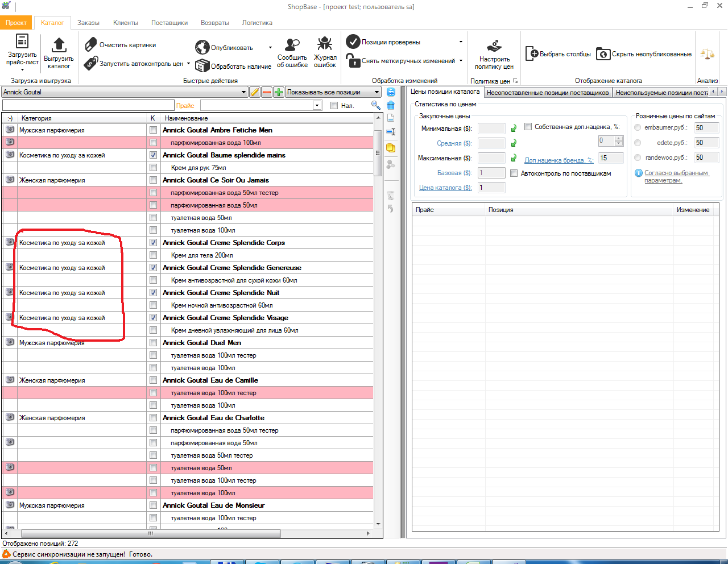Viewport: 728px width, 564px height.
Task: Click the vertical scrollbar down arrow of catalog list
Action: click(378, 524)
